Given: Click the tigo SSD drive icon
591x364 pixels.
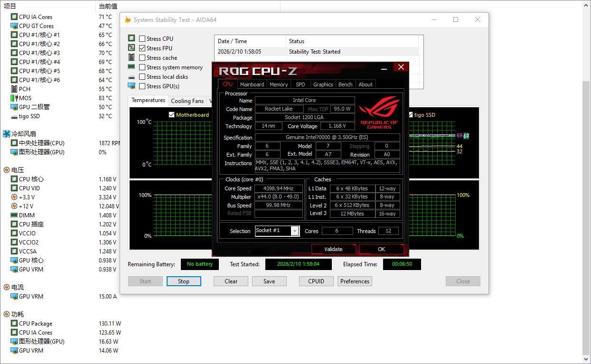Looking at the screenshot, I should click(14, 116).
